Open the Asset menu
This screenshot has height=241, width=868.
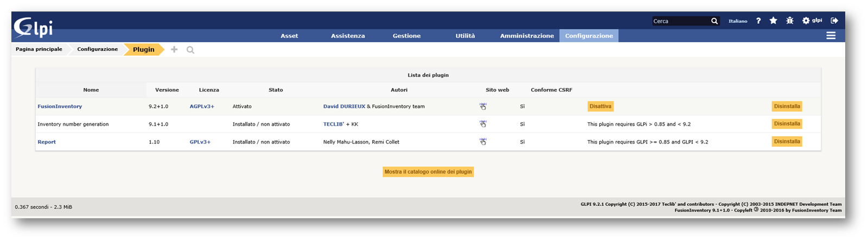click(x=289, y=36)
